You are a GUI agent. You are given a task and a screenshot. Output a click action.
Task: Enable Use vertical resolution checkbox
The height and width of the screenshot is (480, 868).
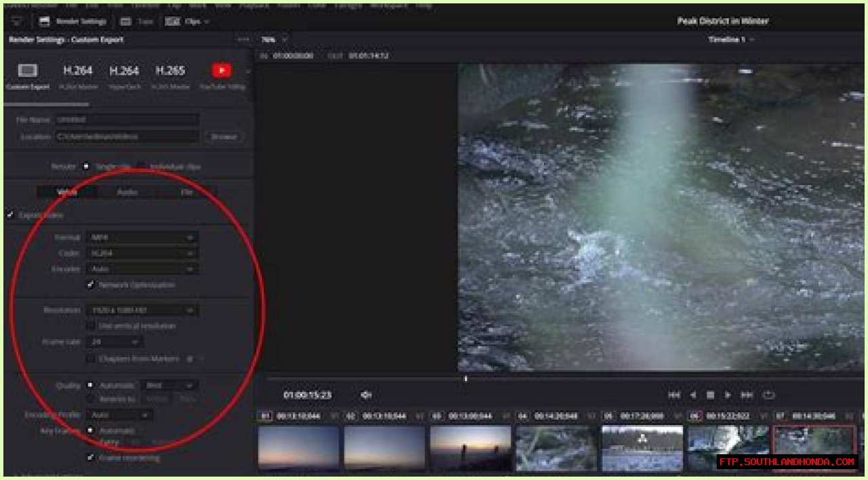[x=90, y=326]
